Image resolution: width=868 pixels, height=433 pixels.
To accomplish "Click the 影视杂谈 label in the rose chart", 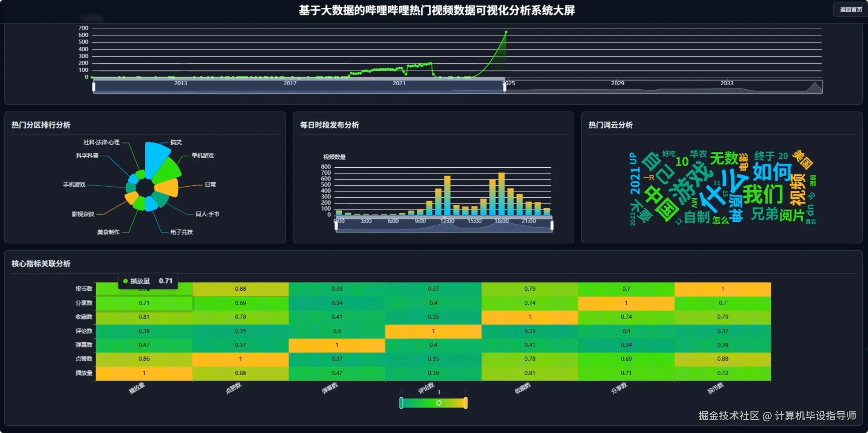I will click(83, 214).
